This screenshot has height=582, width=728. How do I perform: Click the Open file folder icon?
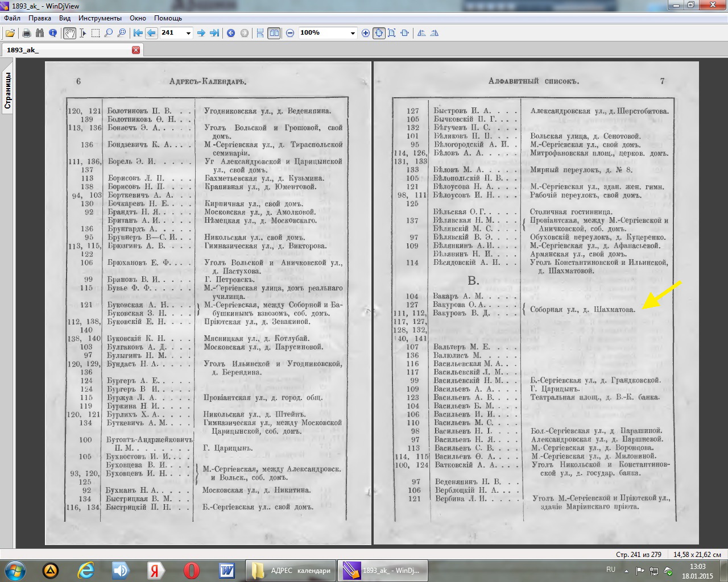click(x=10, y=33)
